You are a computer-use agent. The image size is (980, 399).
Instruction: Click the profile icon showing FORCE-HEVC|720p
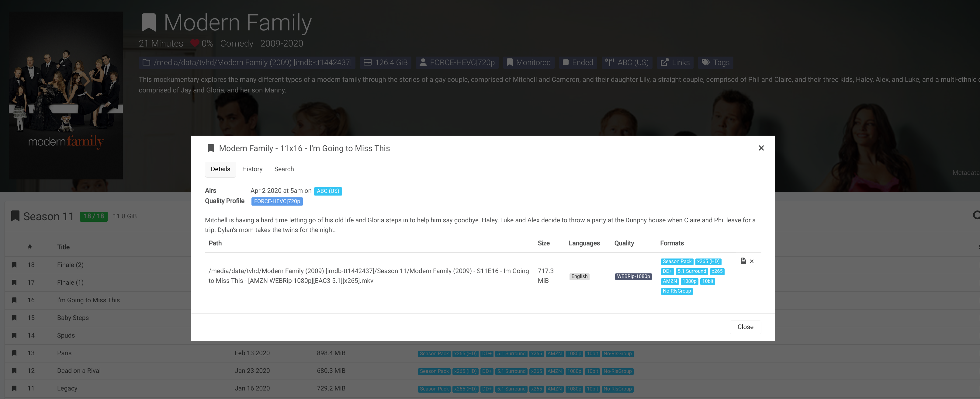pyautogui.click(x=423, y=62)
